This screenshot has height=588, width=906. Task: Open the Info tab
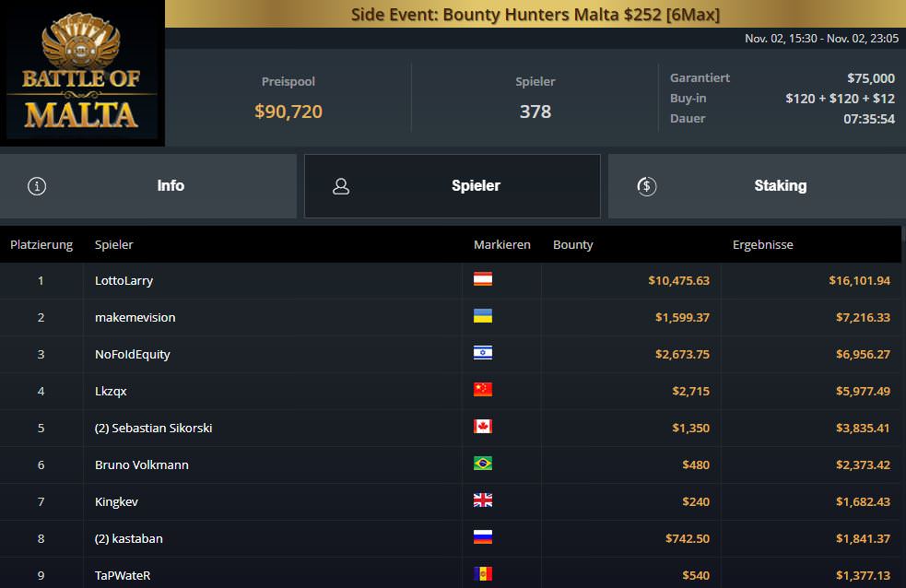171,186
